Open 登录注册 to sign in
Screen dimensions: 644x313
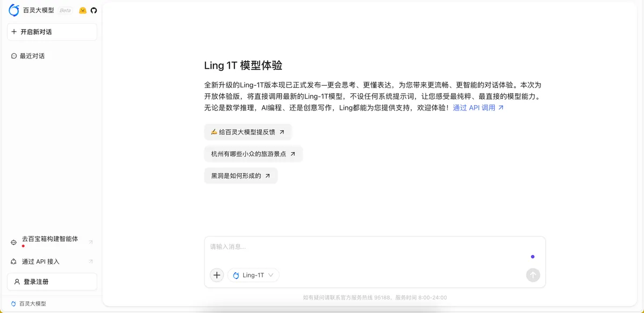pos(52,281)
